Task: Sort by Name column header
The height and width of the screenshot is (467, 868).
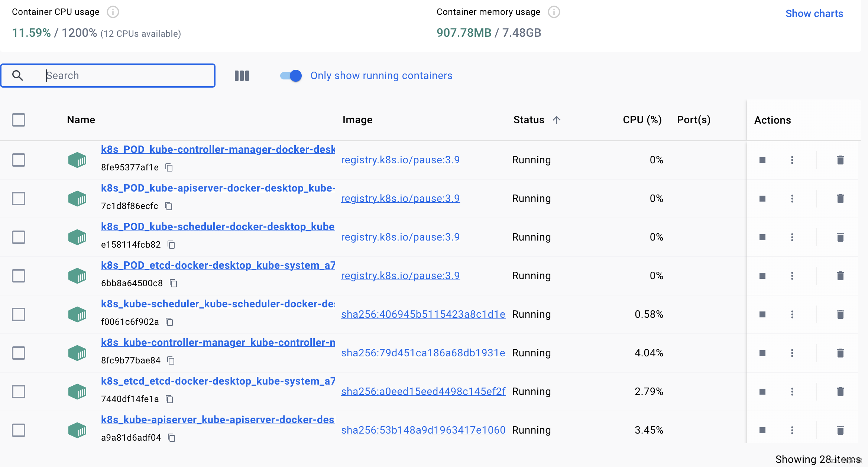Action: point(81,120)
